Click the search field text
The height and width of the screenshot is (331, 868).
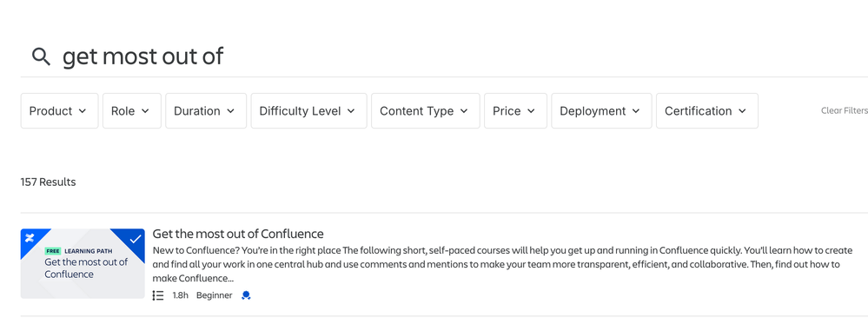[142, 56]
